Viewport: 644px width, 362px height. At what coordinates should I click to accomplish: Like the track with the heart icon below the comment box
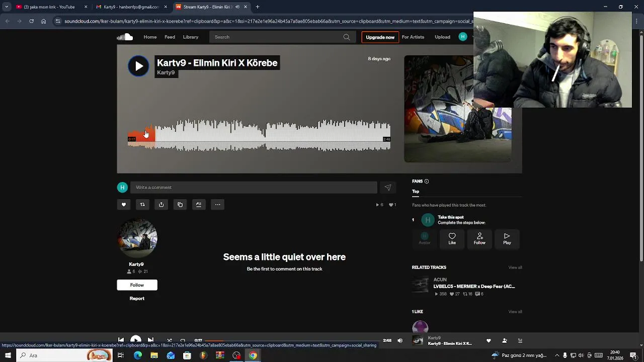[x=124, y=204]
